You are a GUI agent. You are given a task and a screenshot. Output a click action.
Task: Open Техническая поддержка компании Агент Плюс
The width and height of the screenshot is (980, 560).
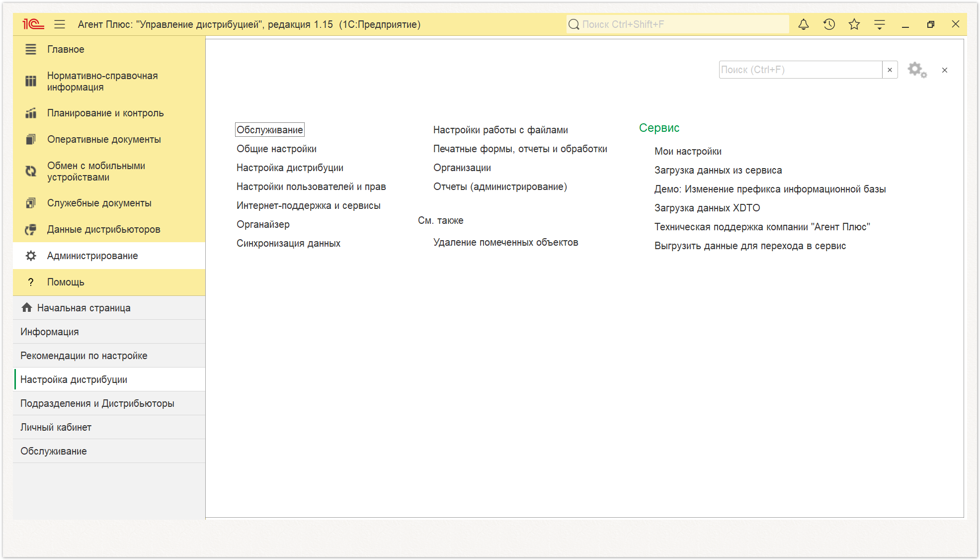pyautogui.click(x=762, y=227)
